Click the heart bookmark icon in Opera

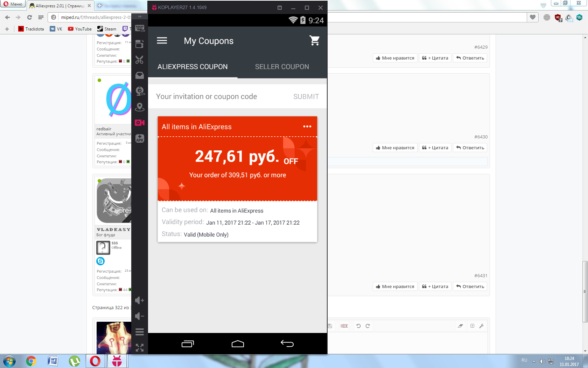pyautogui.click(x=533, y=17)
